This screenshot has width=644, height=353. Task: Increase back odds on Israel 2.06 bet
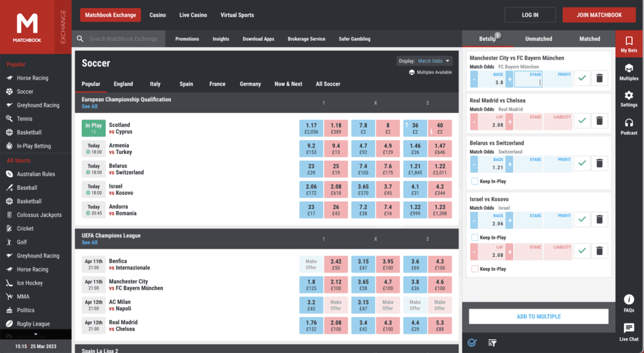pyautogui.click(x=509, y=220)
